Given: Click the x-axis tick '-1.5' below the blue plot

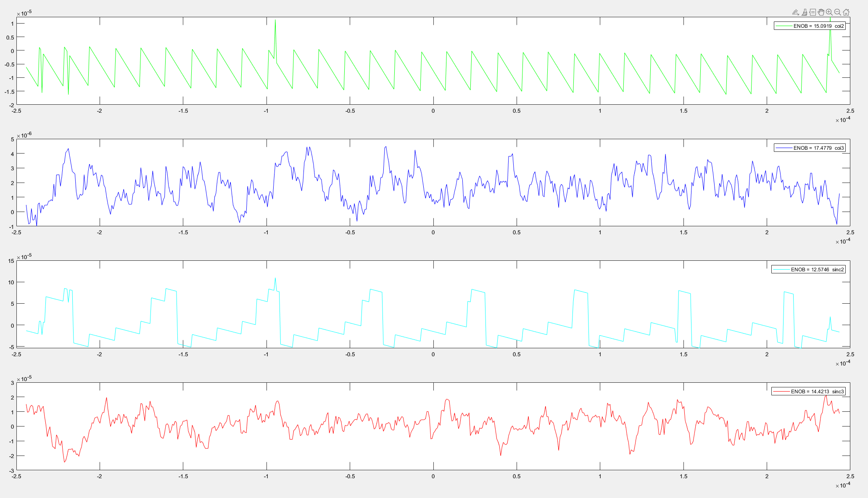Looking at the screenshot, I should 183,232.
